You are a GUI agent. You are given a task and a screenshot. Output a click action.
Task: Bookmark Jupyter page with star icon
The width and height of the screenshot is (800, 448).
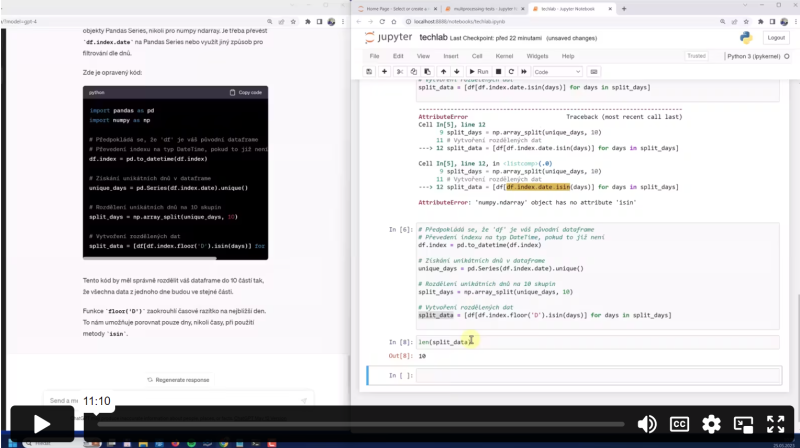tap(746, 21)
